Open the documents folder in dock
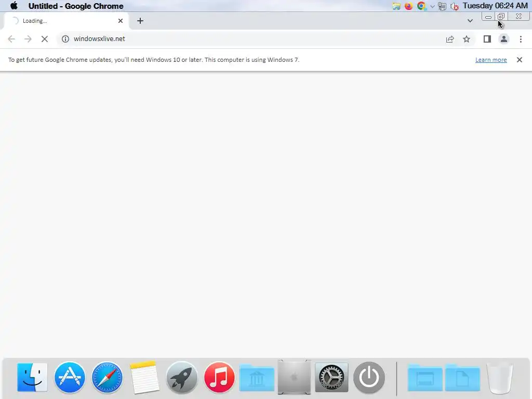 pos(462,378)
